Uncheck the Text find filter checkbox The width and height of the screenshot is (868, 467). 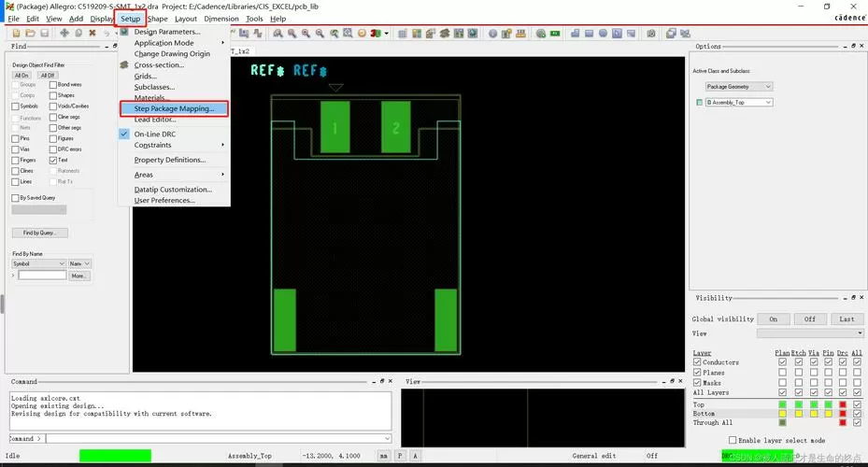[53, 160]
